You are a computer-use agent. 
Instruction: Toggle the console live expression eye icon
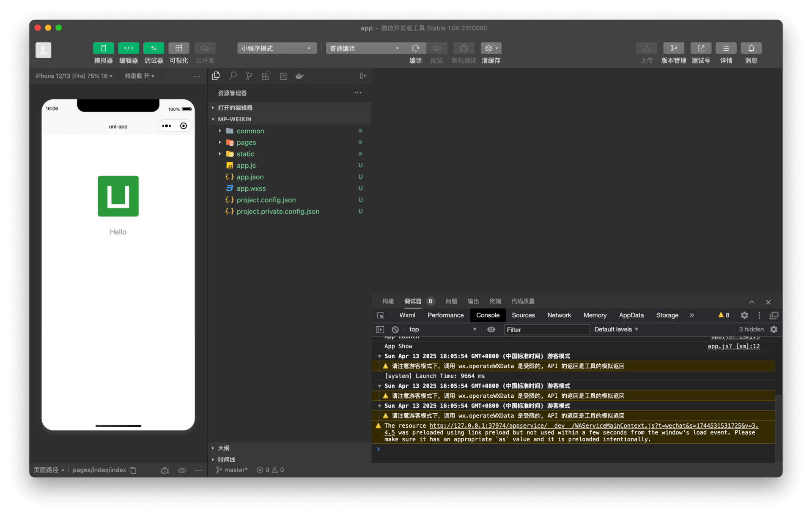(491, 330)
